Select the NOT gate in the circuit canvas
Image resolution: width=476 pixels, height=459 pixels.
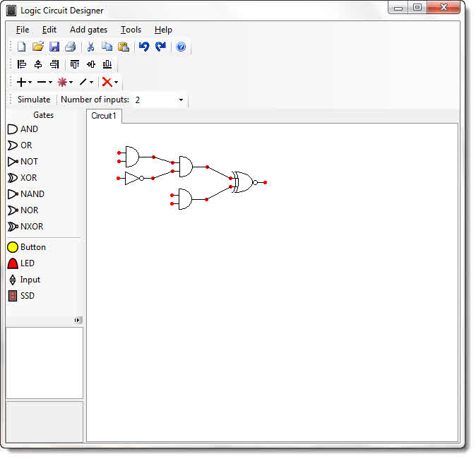(134, 179)
